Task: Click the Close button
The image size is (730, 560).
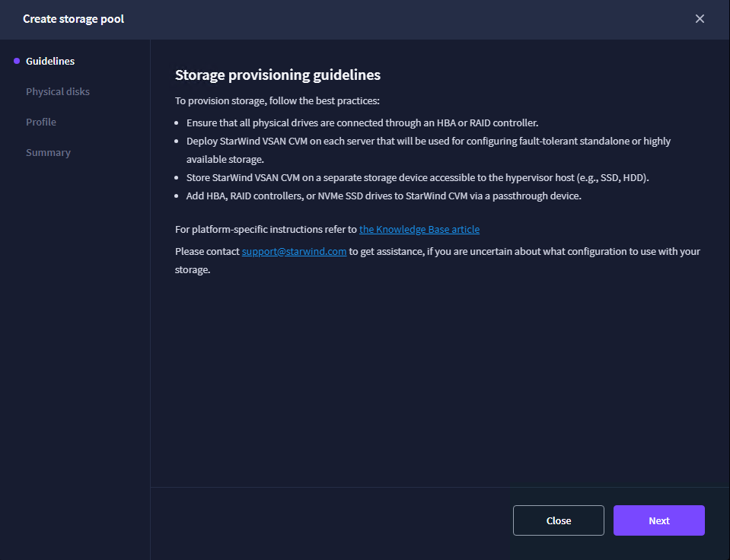Action: click(558, 520)
